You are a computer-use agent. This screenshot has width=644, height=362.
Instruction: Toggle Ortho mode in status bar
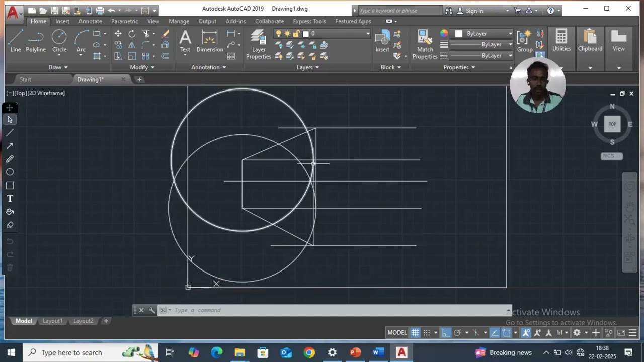tap(446, 333)
